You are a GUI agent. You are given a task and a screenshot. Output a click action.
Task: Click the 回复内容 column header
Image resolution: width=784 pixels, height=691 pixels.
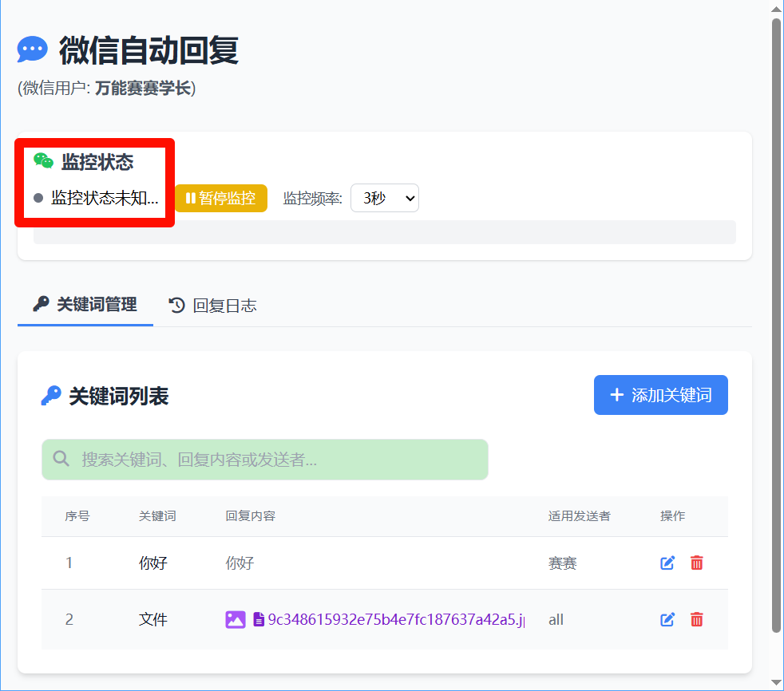pyautogui.click(x=250, y=516)
